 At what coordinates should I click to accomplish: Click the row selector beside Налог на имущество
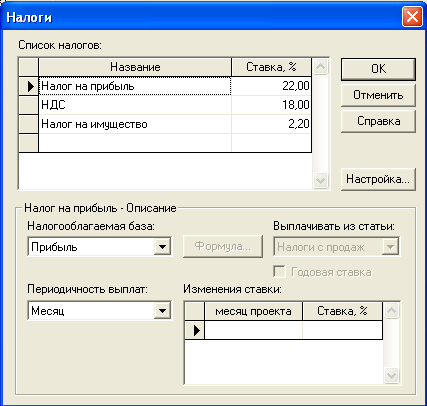tap(29, 124)
